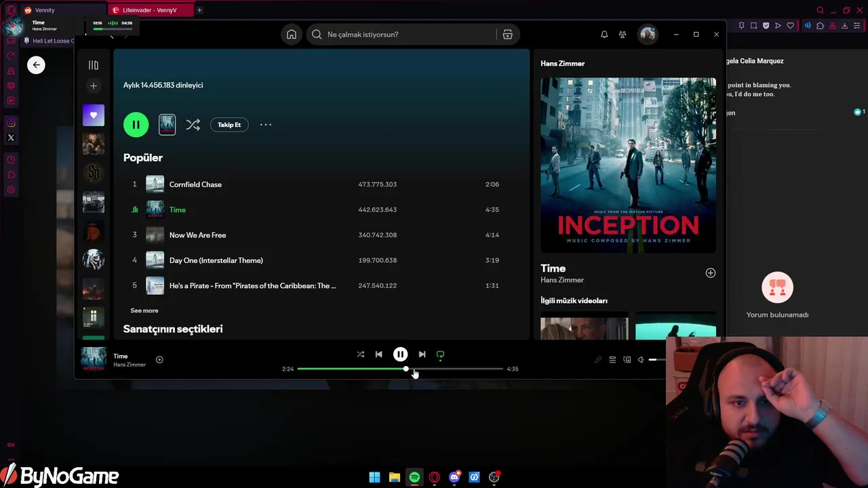The height and width of the screenshot is (488, 868).
Task: Adjust the volume slider
Action: pos(656,360)
